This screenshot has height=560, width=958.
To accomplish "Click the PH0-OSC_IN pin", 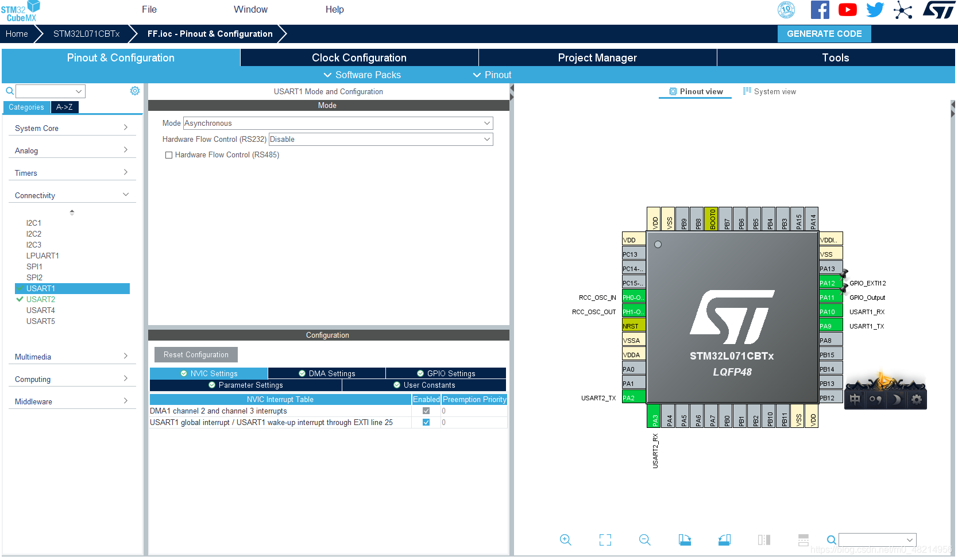I will click(x=633, y=297).
